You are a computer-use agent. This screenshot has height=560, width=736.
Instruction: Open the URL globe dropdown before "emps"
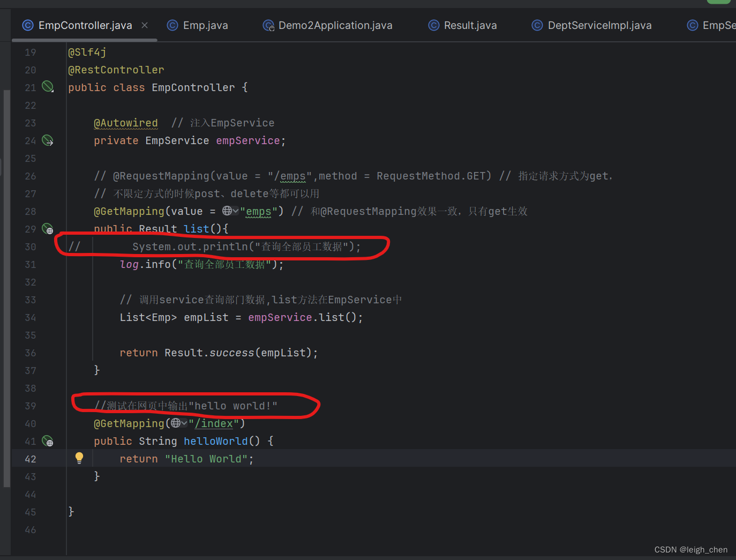pos(230,211)
